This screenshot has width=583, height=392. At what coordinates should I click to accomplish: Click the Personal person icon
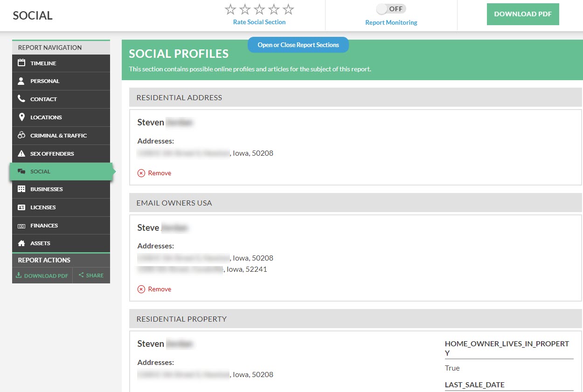pyautogui.click(x=21, y=81)
